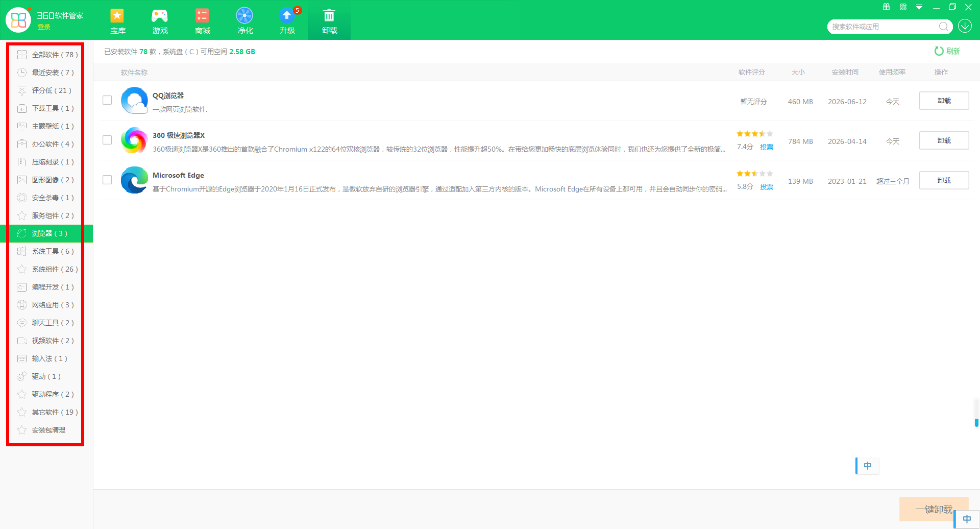The image size is (980, 529).
Task: Open the title bar dropdown menu arrow
Action: click(919, 7)
